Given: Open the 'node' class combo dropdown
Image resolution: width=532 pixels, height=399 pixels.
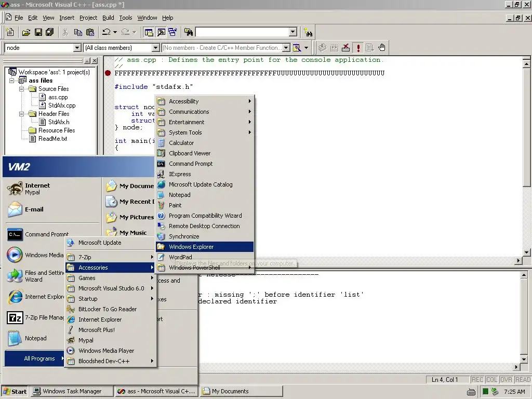Looking at the screenshot, I should click(77, 48).
